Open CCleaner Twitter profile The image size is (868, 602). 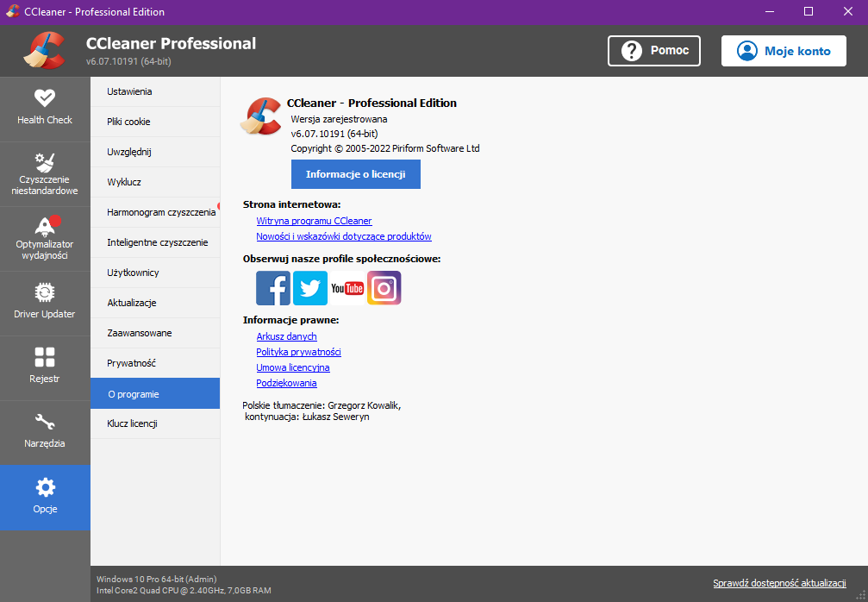tap(310, 288)
